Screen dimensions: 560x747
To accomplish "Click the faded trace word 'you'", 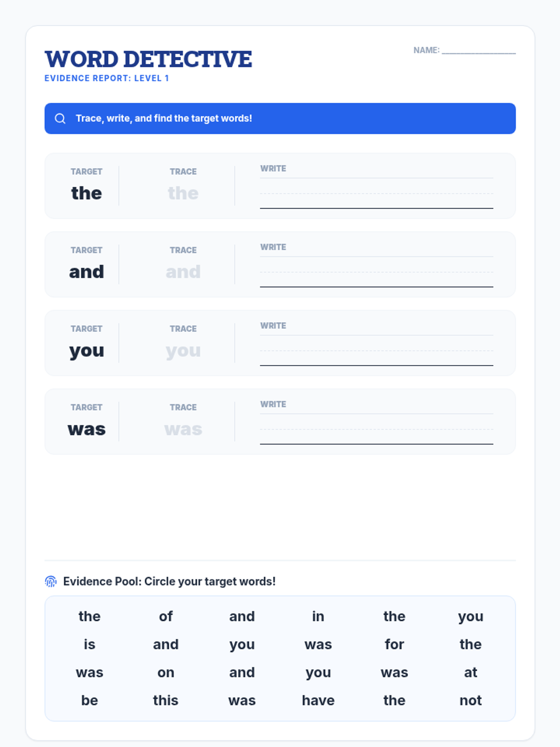I will pyautogui.click(x=183, y=351).
